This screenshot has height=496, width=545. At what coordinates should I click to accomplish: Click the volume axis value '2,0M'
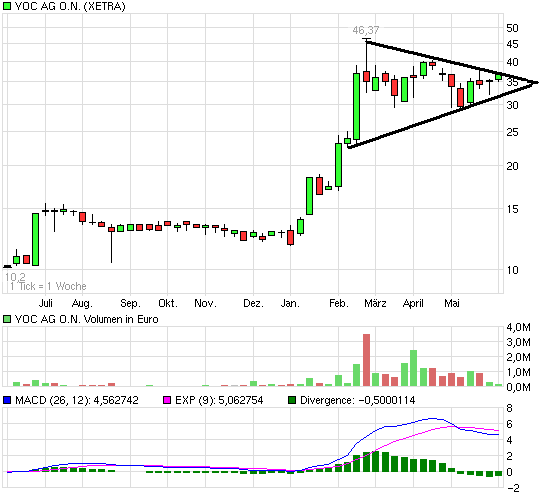click(x=519, y=357)
